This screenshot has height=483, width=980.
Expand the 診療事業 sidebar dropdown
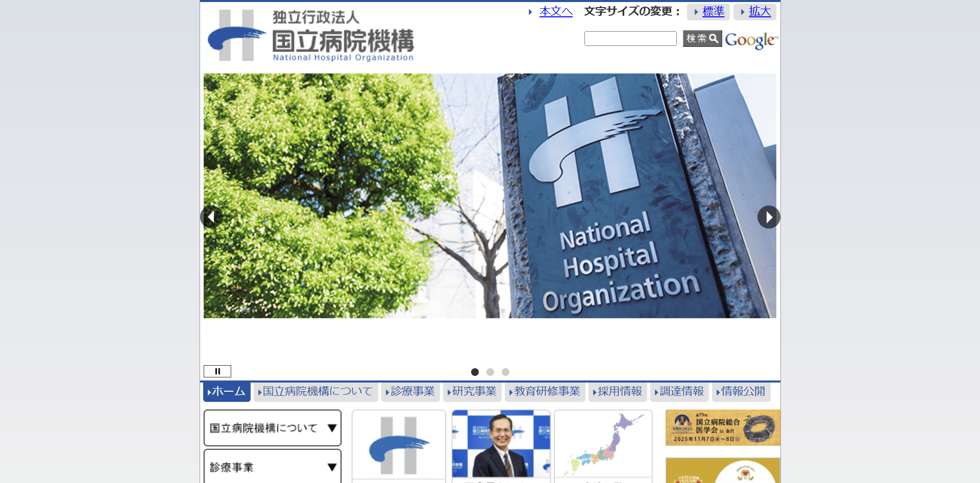click(x=272, y=466)
